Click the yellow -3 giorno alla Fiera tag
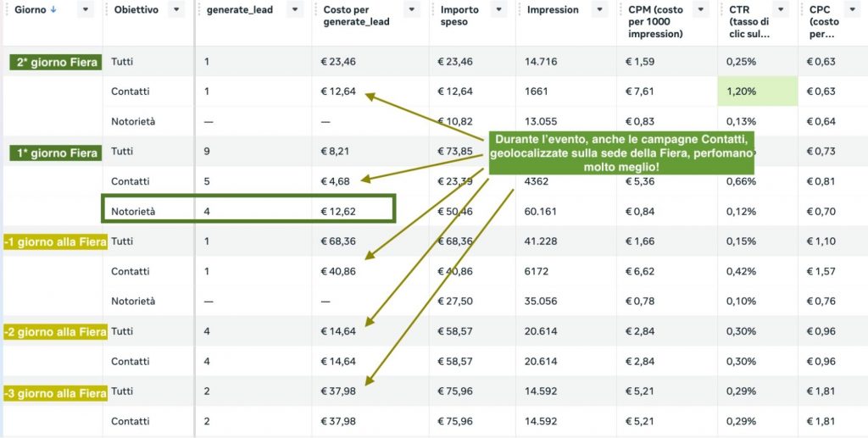Image resolution: width=868 pixels, height=438 pixels. 55,392
